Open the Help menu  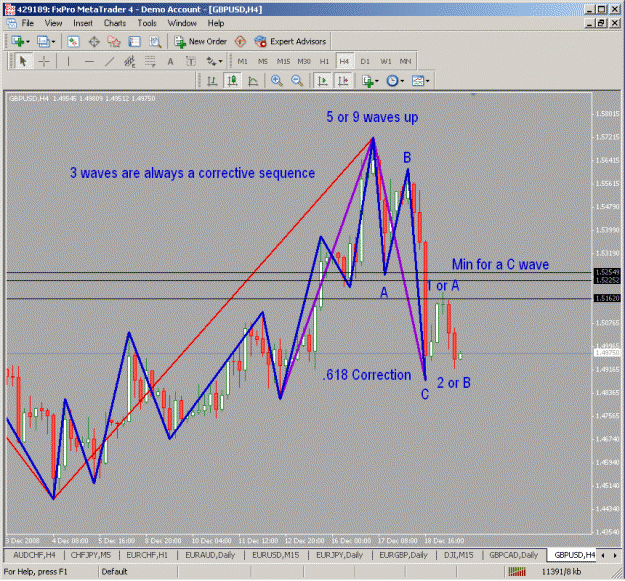pos(216,23)
